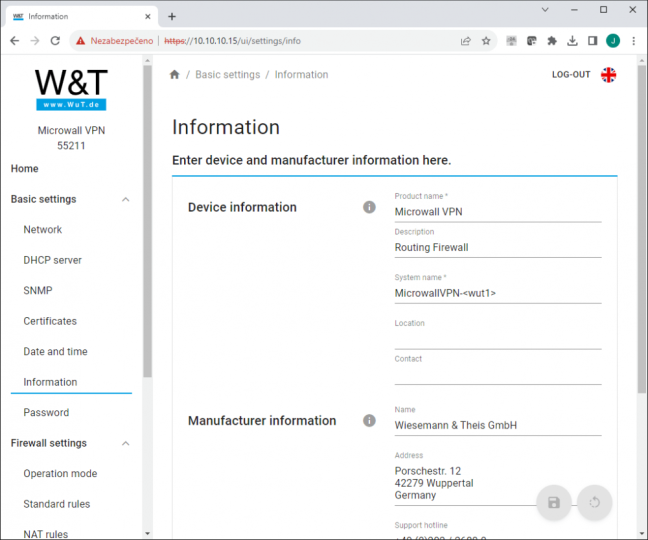648x540 pixels.
Task: Open a new browser tab
Action: click(x=172, y=17)
